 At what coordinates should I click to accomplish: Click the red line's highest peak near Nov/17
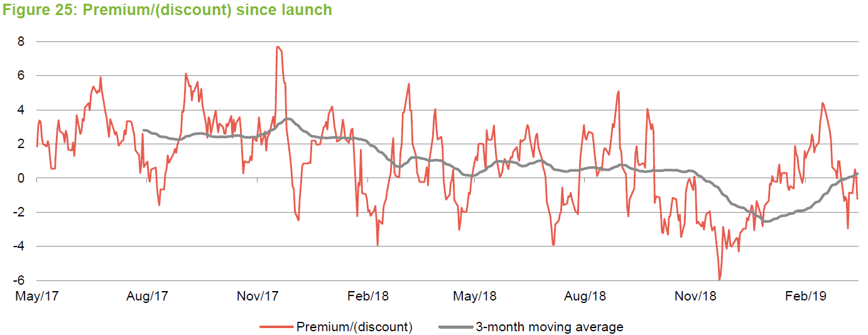point(277,47)
